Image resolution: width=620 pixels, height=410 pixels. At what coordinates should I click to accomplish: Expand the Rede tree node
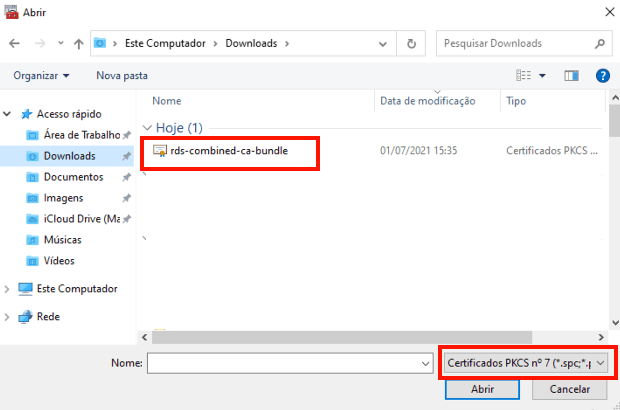point(10,317)
